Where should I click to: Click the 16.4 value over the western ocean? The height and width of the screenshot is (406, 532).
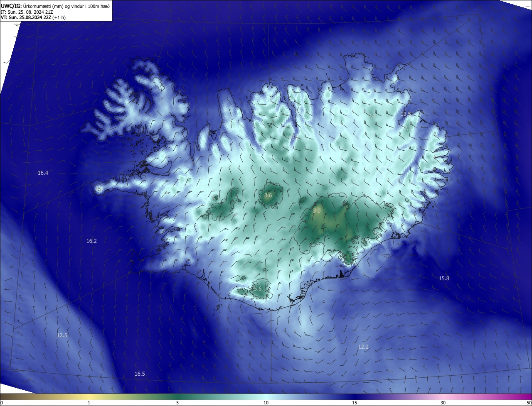pos(43,173)
